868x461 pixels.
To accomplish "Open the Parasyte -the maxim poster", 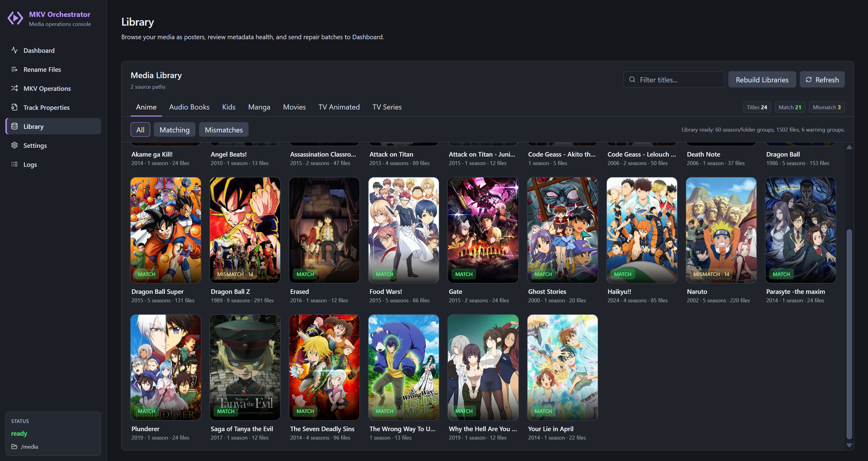I will 800,230.
